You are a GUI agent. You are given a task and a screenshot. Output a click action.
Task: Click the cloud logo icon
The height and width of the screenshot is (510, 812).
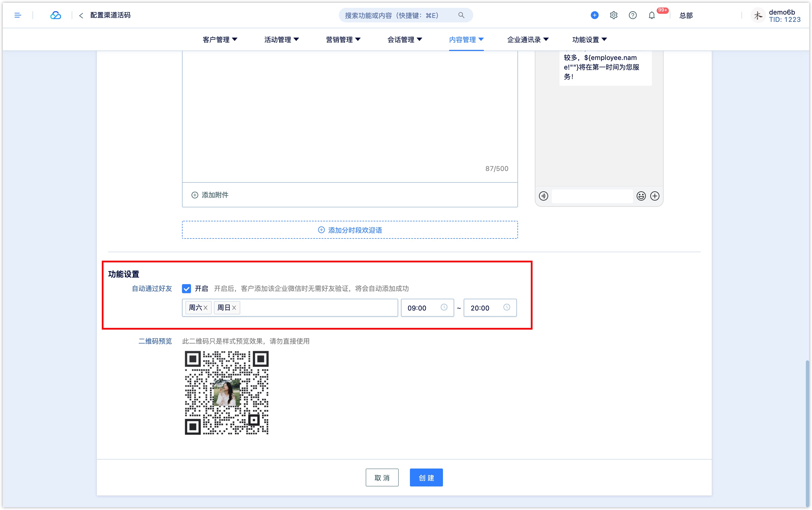point(56,15)
